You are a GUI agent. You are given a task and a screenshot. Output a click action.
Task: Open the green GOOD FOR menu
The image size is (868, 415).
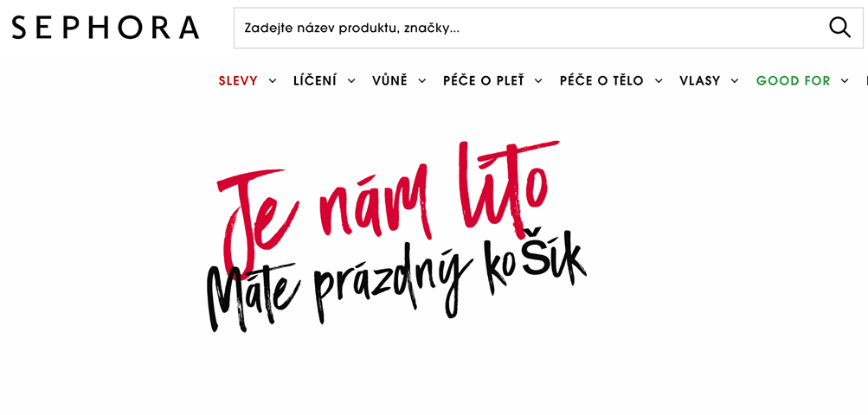(x=794, y=80)
